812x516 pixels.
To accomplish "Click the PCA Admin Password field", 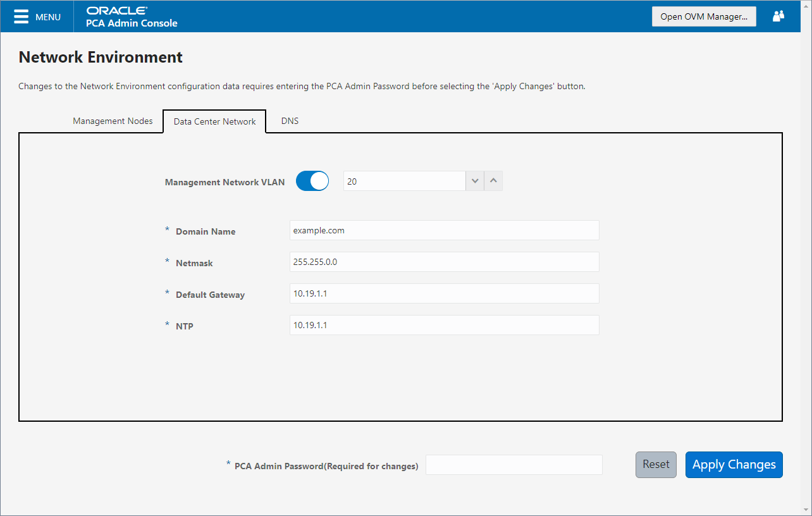I will pos(514,465).
